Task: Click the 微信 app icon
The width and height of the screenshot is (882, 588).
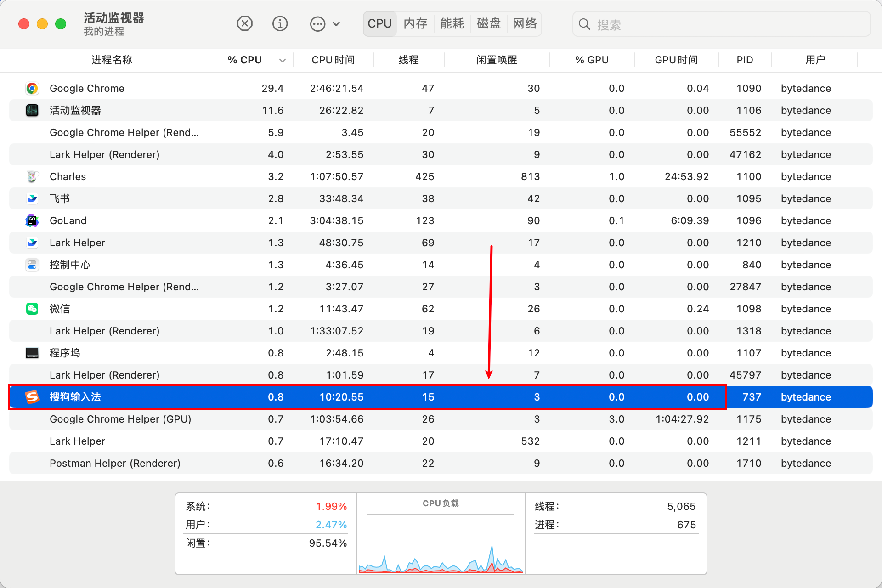Action: [x=32, y=309]
